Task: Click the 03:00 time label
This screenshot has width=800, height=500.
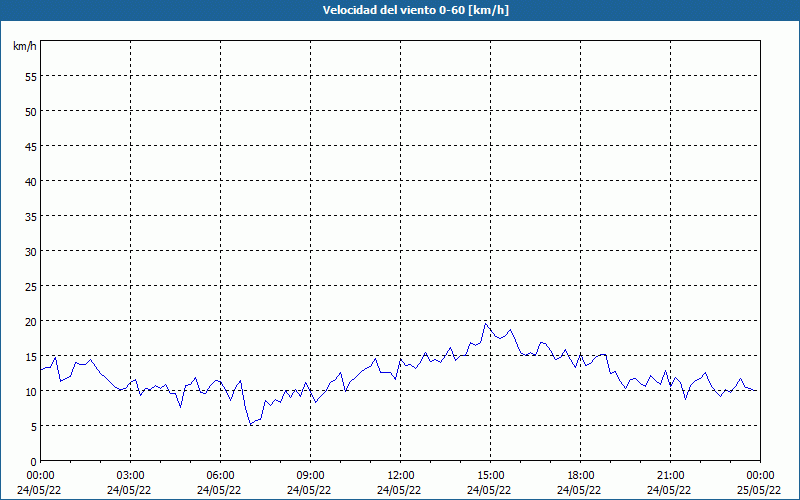Action: click(x=131, y=476)
